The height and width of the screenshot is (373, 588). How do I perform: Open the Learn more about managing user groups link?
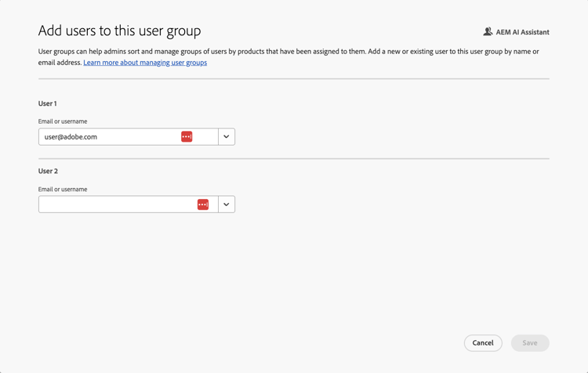coord(145,63)
